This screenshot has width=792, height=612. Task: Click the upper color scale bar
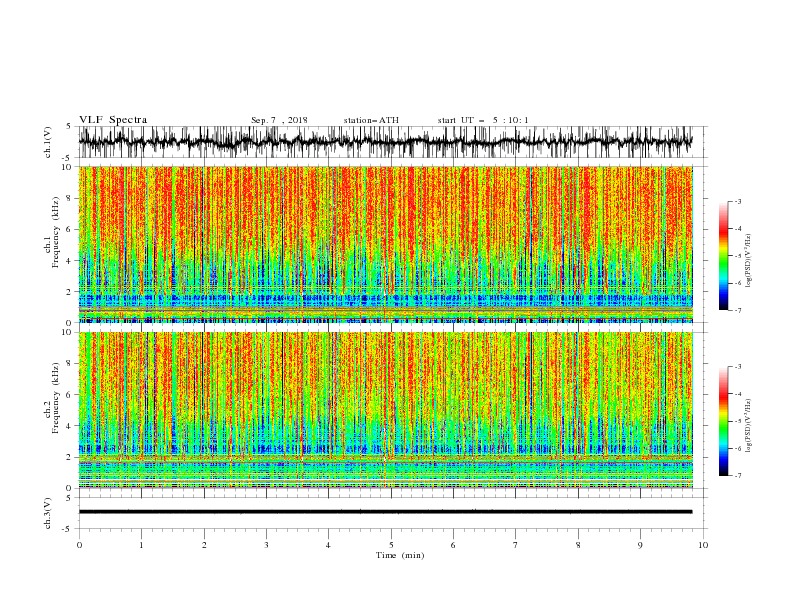pyautogui.click(x=723, y=256)
